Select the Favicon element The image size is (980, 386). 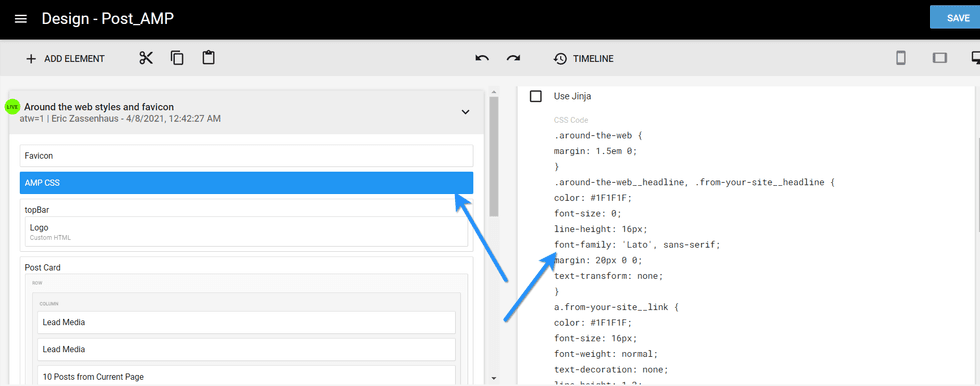coord(246,156)
